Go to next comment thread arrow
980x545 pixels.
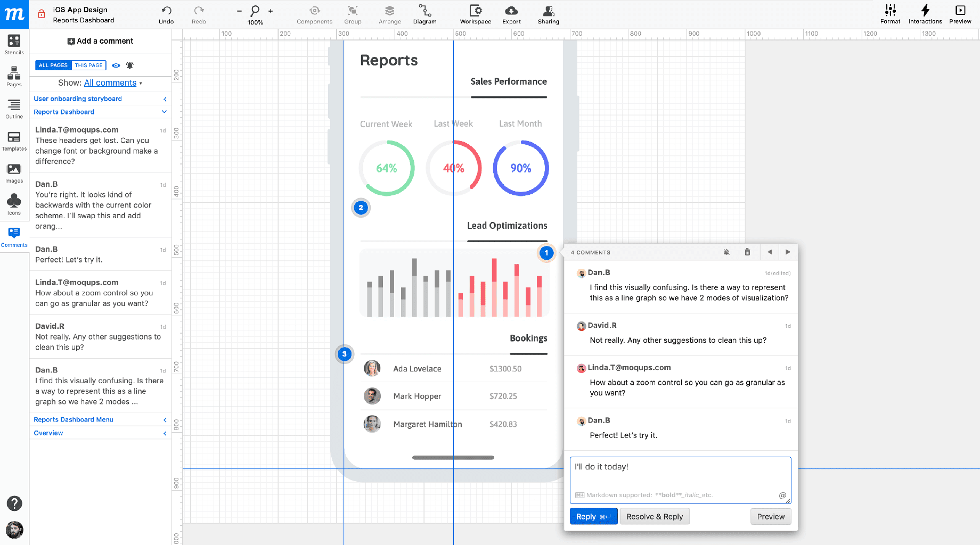point(788,252)
